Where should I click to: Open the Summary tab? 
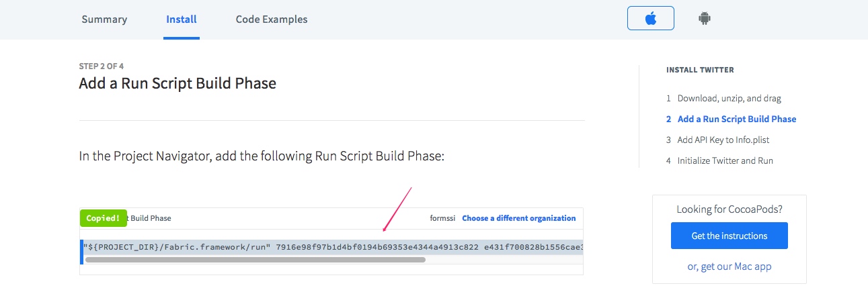pos(104,19)
